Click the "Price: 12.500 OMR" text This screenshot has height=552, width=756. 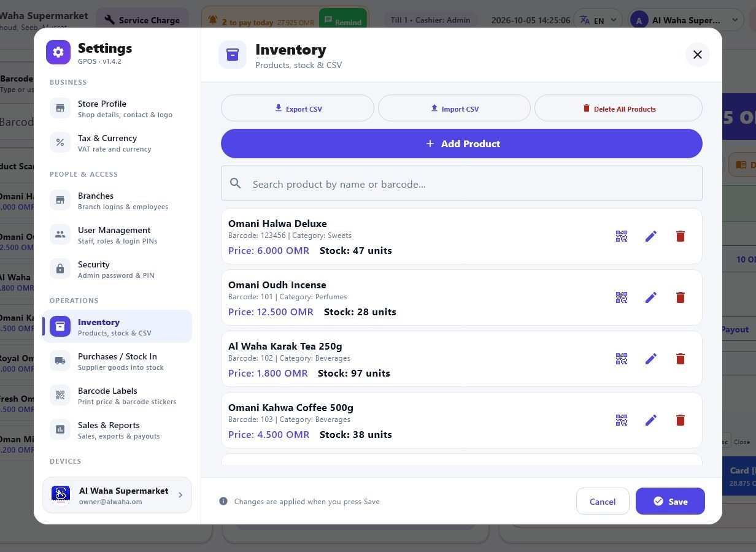271,312
